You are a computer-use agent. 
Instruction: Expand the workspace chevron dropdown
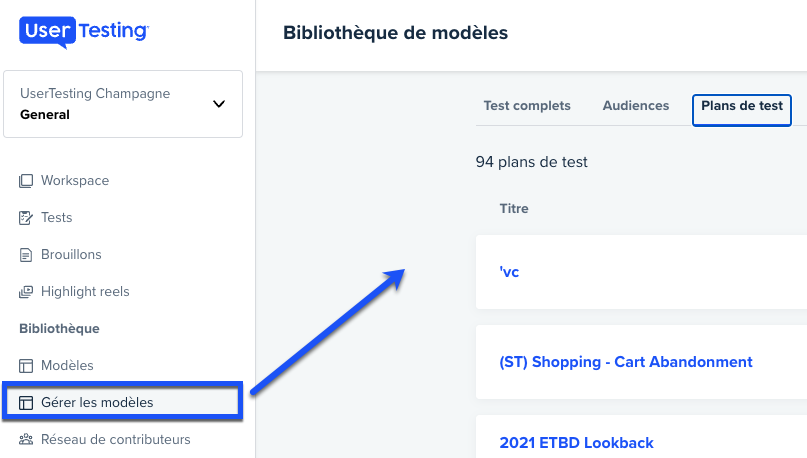pos(219,104)
